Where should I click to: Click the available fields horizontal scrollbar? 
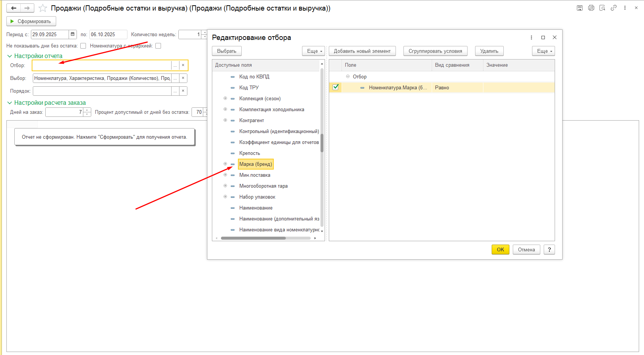coord(253,238)
